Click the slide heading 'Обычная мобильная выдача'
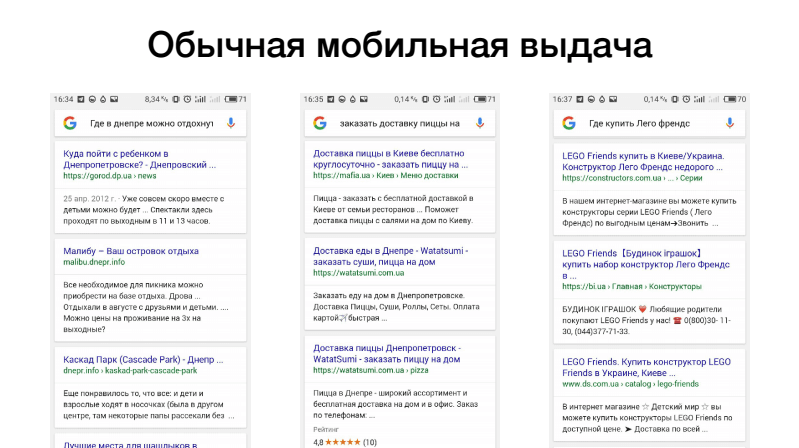The height and width of the screenshot is (448, 799). (400, 45)
